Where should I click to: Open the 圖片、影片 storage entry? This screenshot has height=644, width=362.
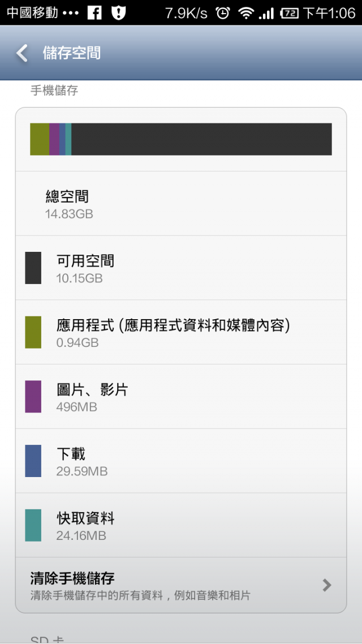pos(181,396)
